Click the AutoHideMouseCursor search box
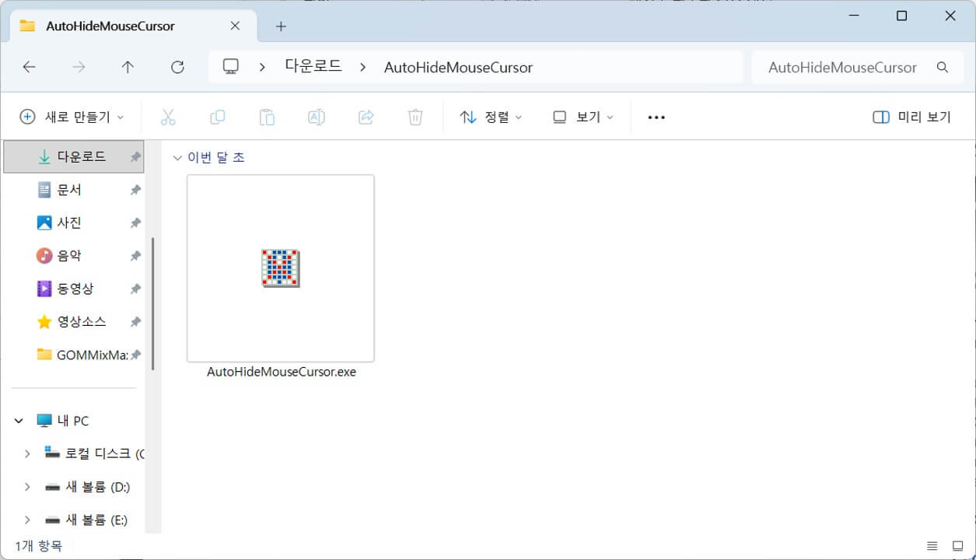 click(842, 68)
